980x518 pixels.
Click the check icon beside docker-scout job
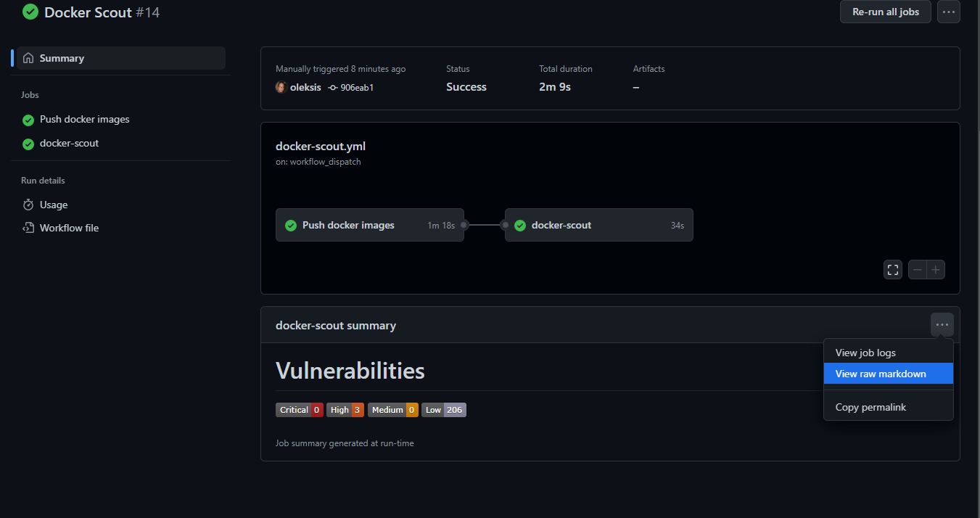point(28,143)
